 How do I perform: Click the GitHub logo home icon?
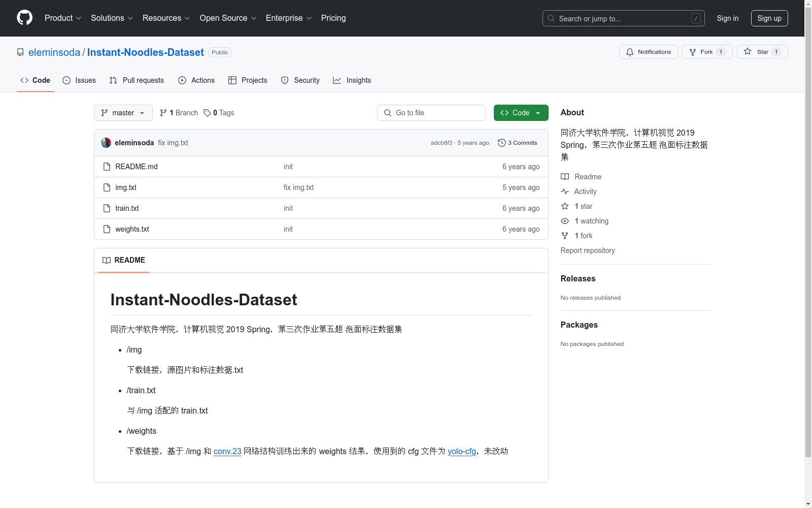[x=24, y=18]
